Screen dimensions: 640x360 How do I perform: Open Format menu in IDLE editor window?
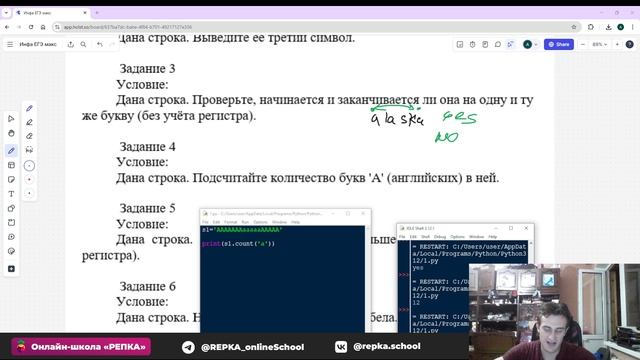click(x=230, y=222)
